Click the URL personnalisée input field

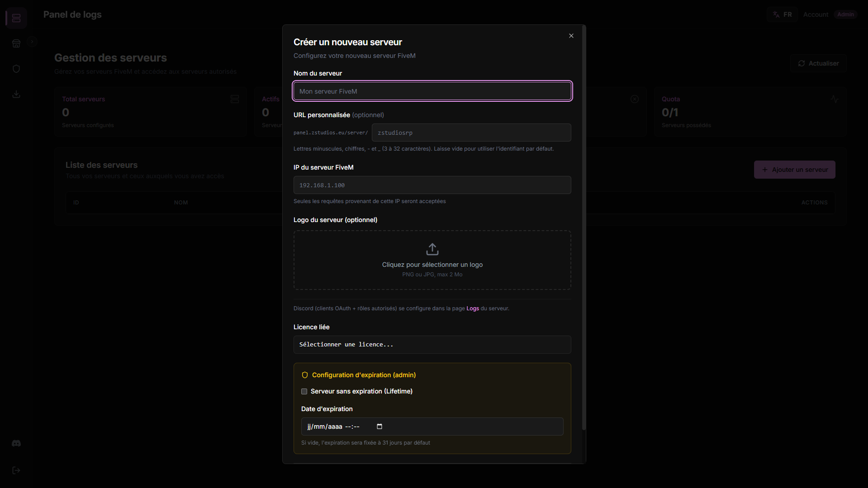click(x=471, y=133)
